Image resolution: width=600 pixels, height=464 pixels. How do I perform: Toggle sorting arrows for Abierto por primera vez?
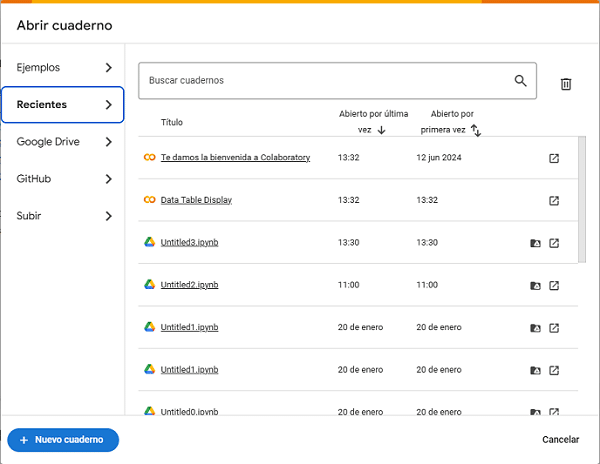(476, 130)
